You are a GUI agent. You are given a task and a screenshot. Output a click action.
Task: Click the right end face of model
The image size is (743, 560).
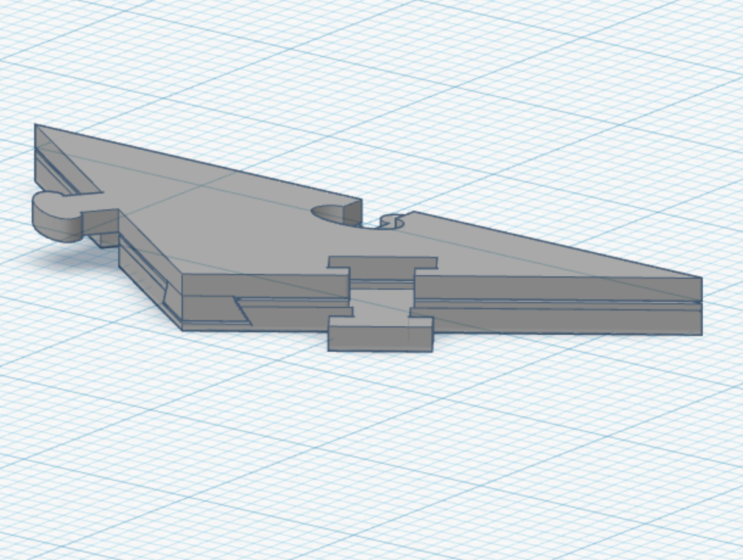(x=701, y=306)
